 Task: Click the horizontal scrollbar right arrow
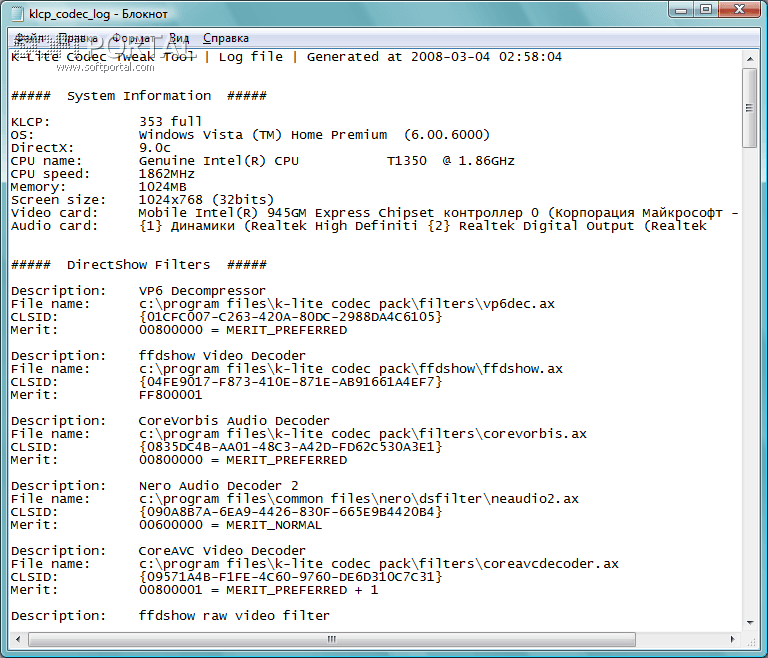tap(733, 639)
